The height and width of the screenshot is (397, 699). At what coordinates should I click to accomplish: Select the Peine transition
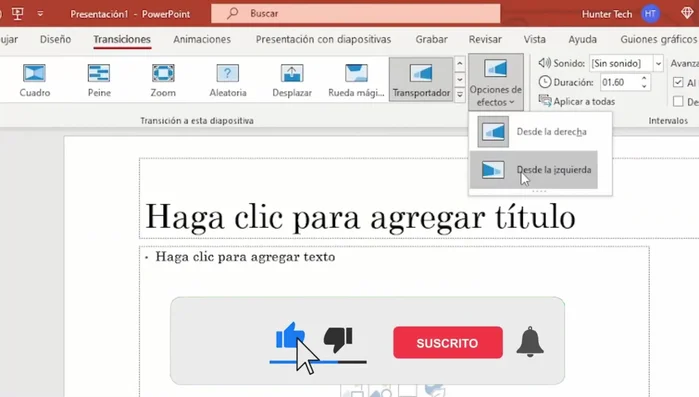tap(99, 81)
